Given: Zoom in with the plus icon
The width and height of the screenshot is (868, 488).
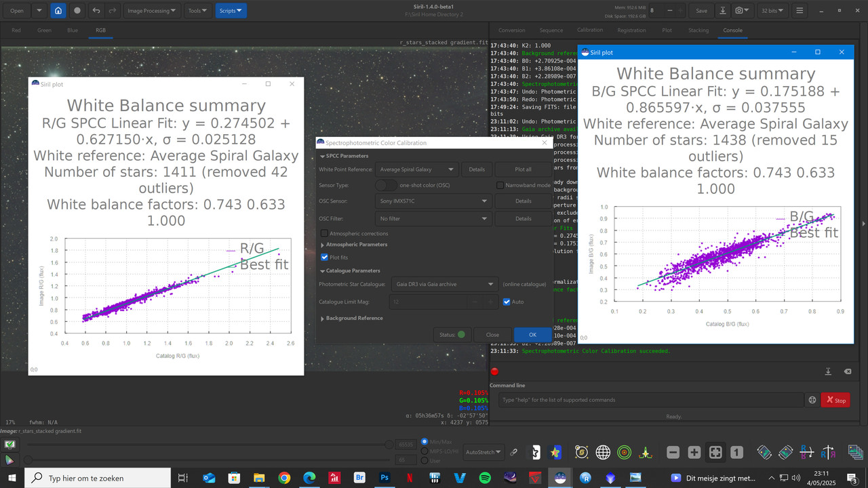Looking at the screenshot, I should point(694,452).
